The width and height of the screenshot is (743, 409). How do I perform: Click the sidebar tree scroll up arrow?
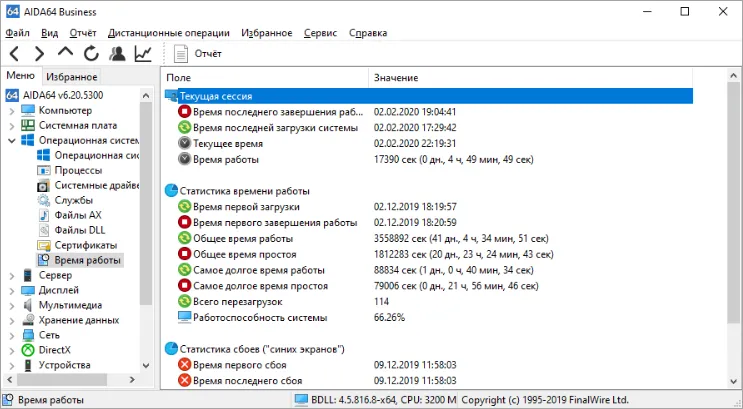tap(146, 96)
